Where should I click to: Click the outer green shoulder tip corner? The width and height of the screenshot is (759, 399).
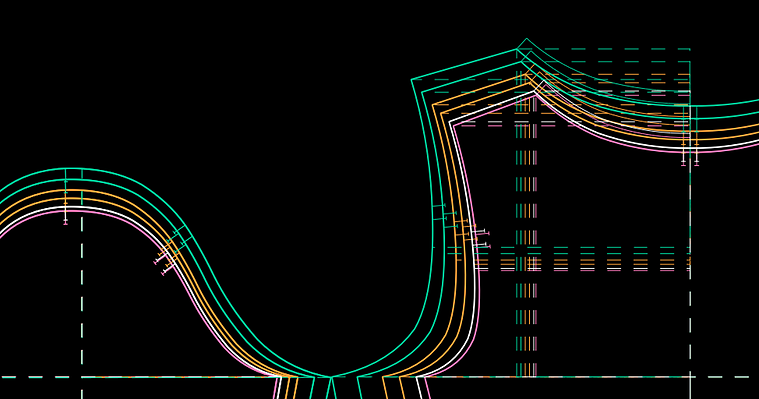(x=412, y=79)
